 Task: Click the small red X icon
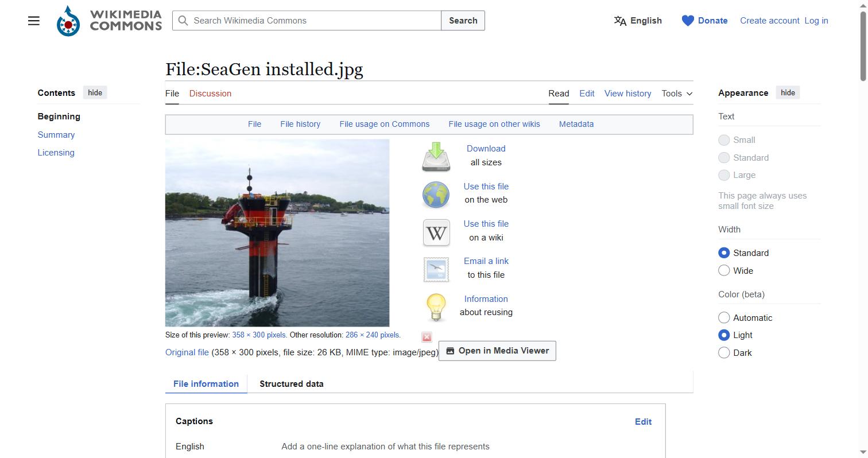pos(427,337)
